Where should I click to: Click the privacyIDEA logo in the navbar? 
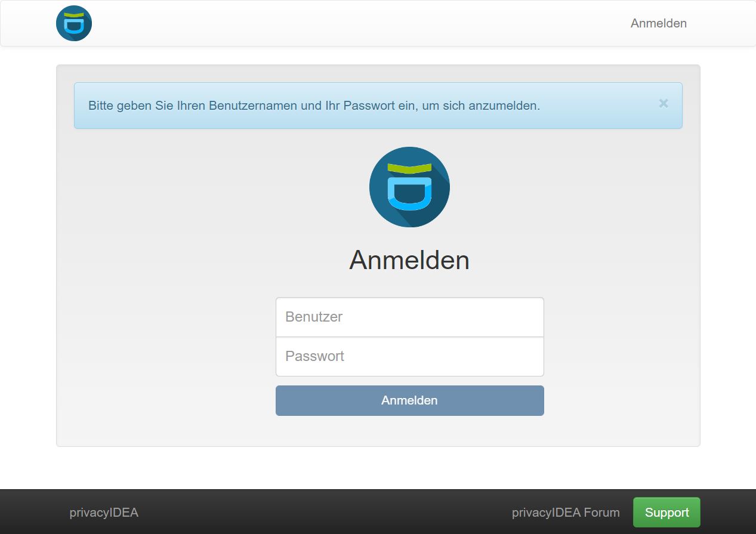pos(74,23)
